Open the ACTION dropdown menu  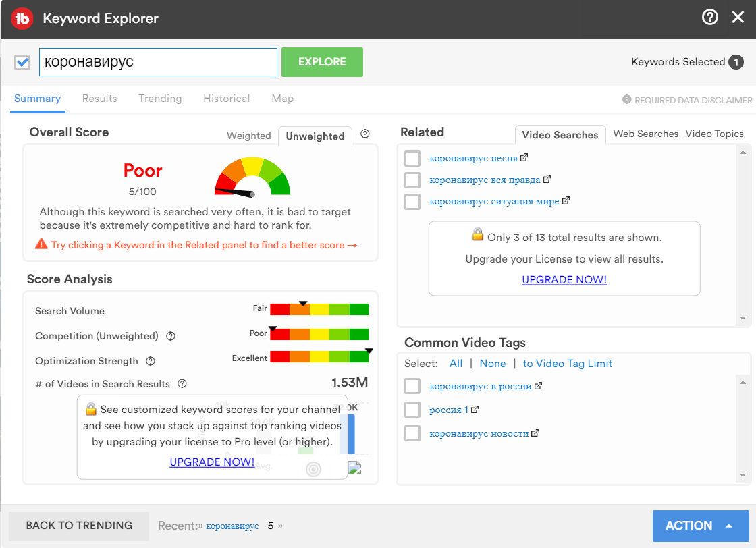pos(700,526)
